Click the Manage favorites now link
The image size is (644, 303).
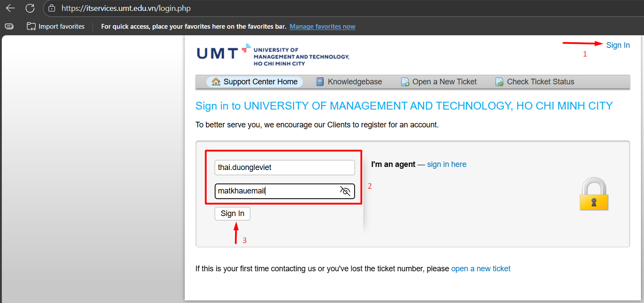pos(322,27)
